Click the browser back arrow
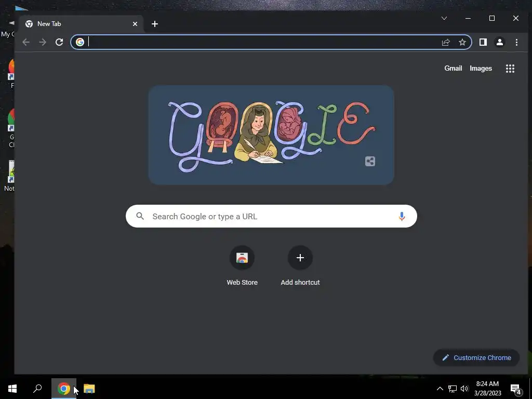 (x=26, y=42)
